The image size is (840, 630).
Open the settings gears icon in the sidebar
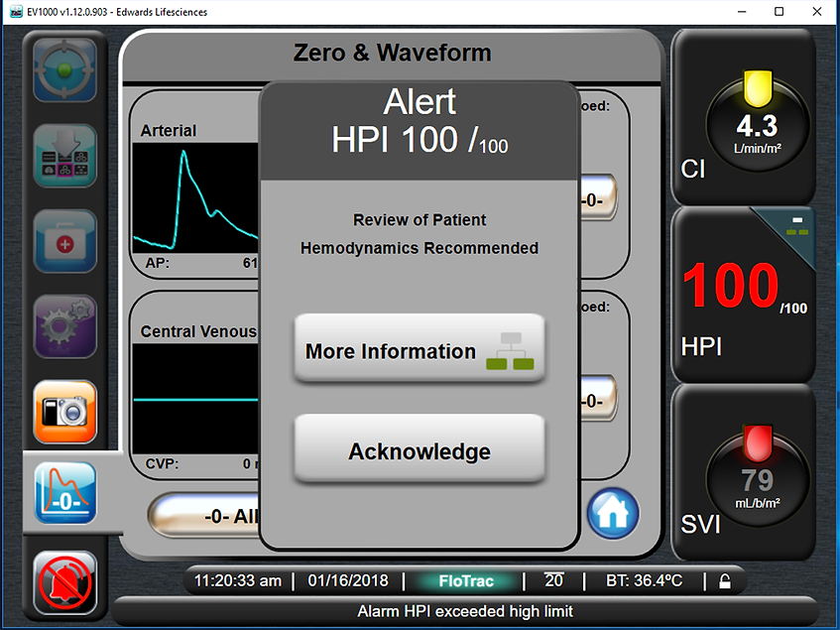(62, 324)
